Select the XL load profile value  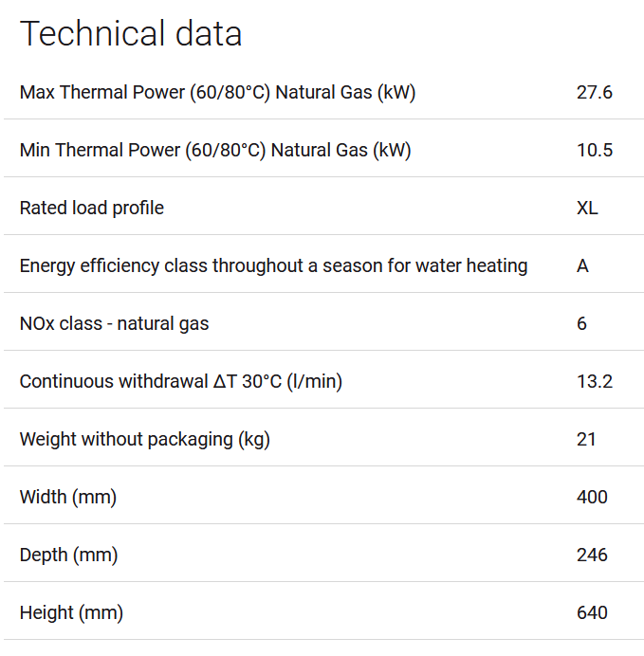coord(587,208)
